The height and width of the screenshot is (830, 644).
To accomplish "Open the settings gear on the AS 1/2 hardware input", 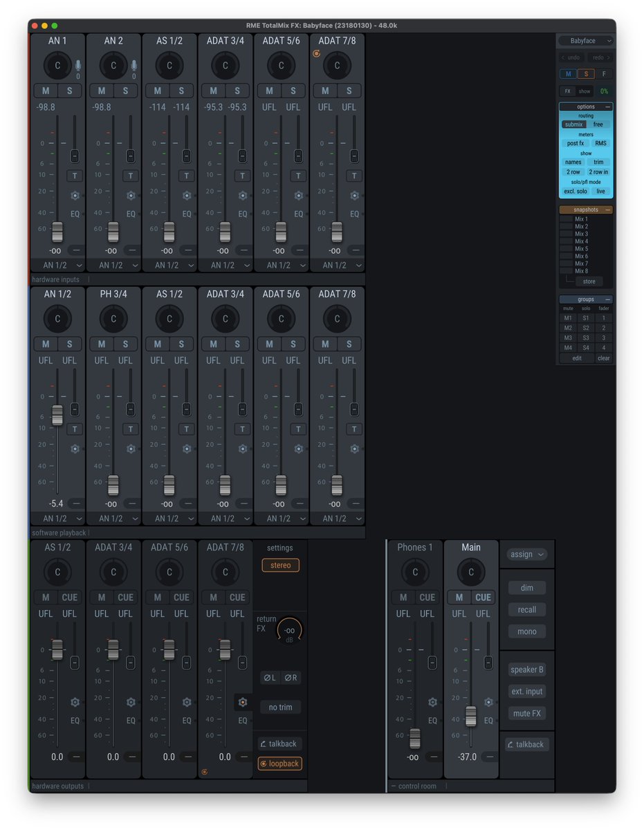I will click(187, 196).
